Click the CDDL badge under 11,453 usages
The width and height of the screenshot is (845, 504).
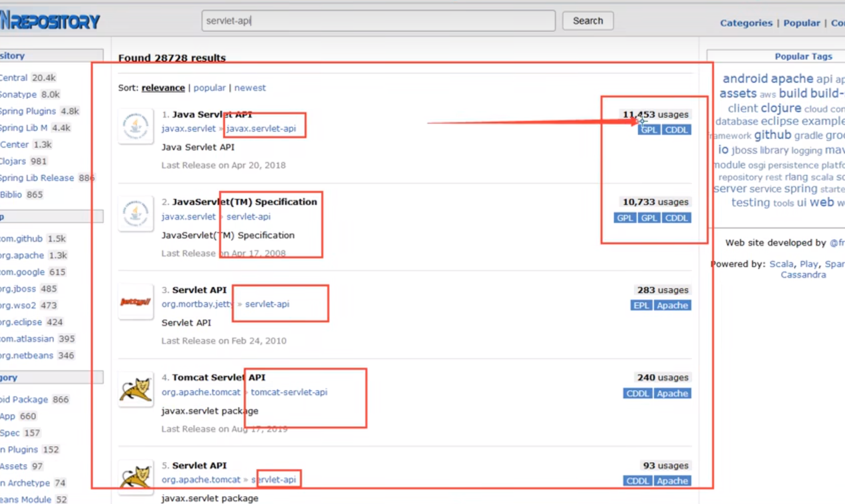(677, 130)
